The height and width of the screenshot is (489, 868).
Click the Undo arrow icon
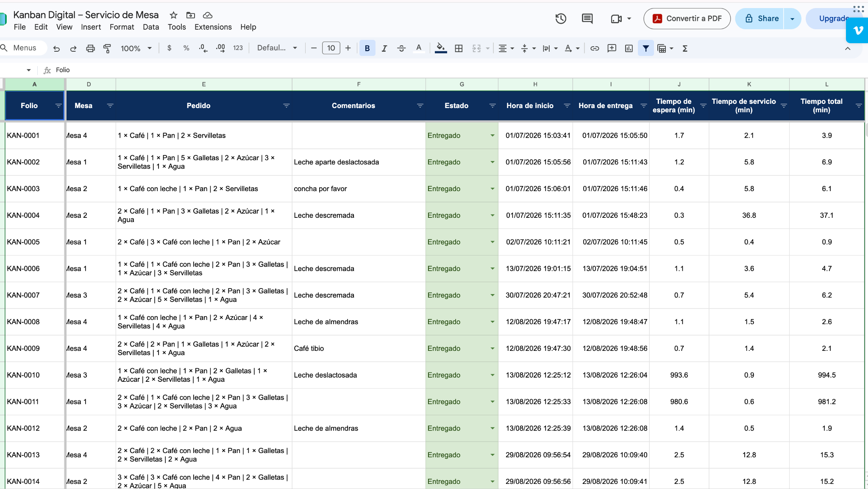[x=56, y=48]
